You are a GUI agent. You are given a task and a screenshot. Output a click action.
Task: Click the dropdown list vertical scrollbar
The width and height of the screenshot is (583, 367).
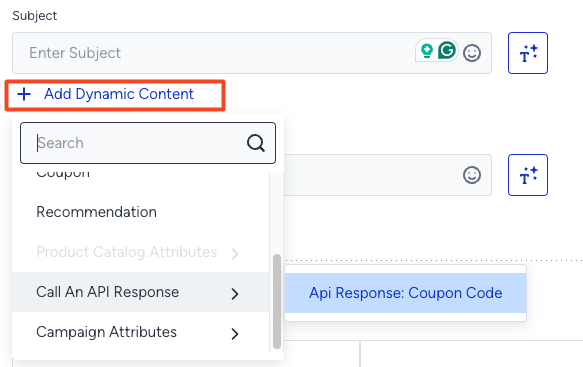(277, 301)
